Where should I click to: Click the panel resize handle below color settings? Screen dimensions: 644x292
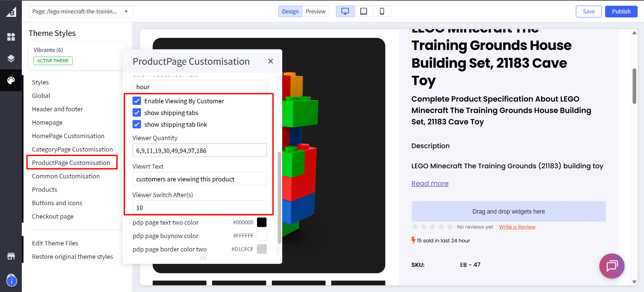[x=203, y=258]
